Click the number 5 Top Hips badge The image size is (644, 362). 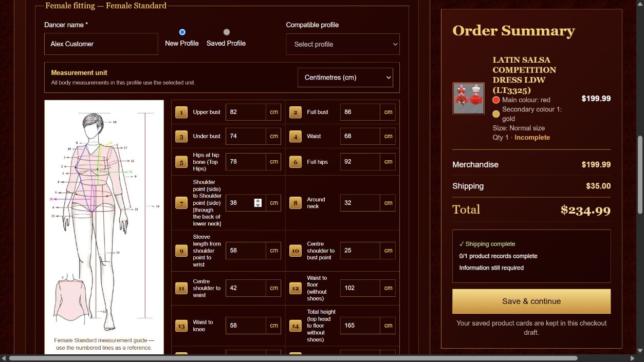click(181, 162)
